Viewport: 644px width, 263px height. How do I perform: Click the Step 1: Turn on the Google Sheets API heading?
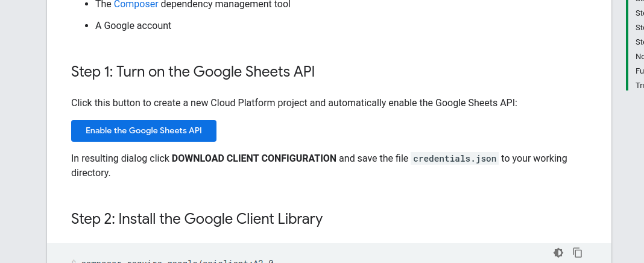tap(193, 72)
